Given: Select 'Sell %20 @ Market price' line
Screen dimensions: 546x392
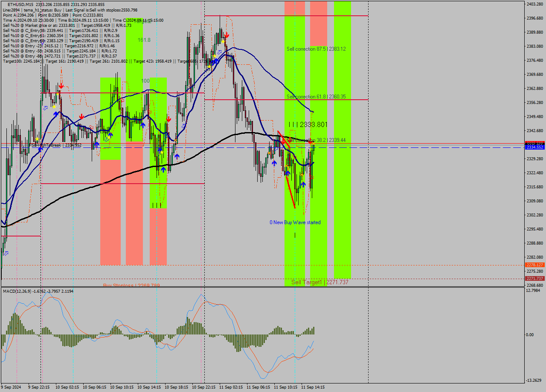Looking at the screenshot, I should 67,25.
